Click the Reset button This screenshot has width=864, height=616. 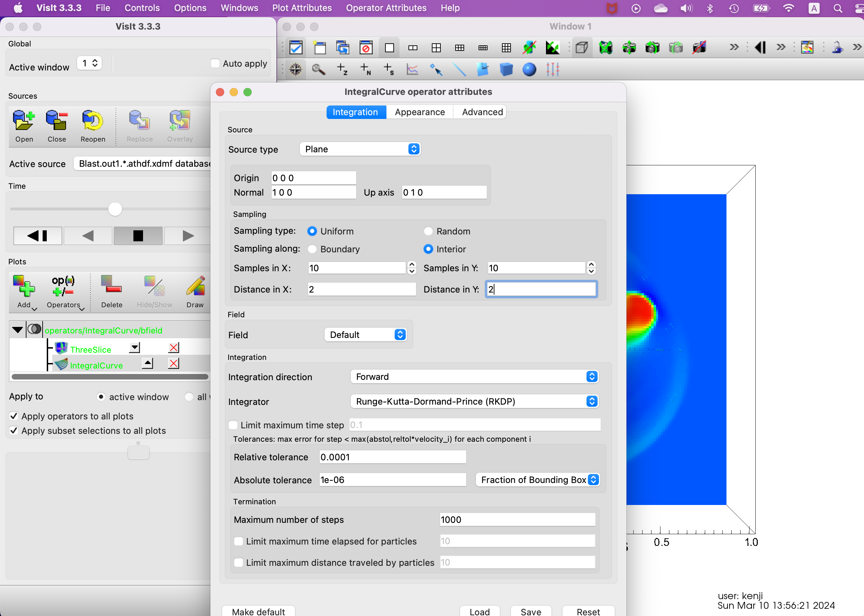(x=588, y=611)
